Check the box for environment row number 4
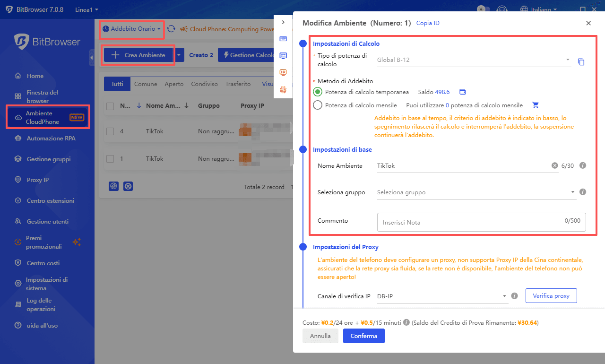 110,131
